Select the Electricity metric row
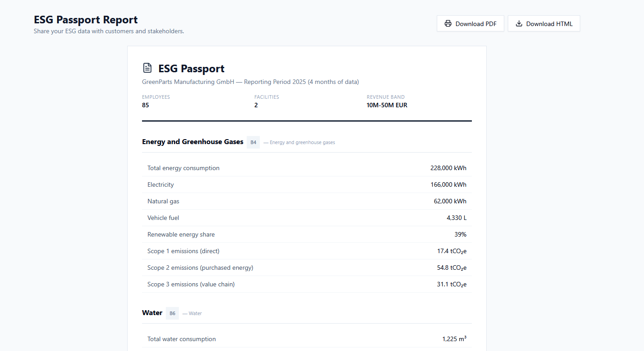The height and width of the screenshot is (351, 644). (160, 184)
